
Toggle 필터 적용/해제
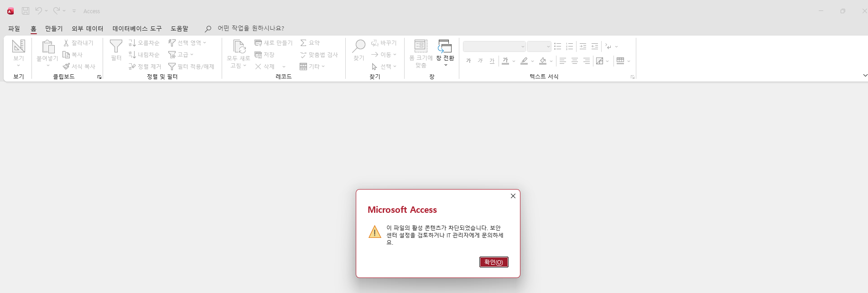click(191, 67)
